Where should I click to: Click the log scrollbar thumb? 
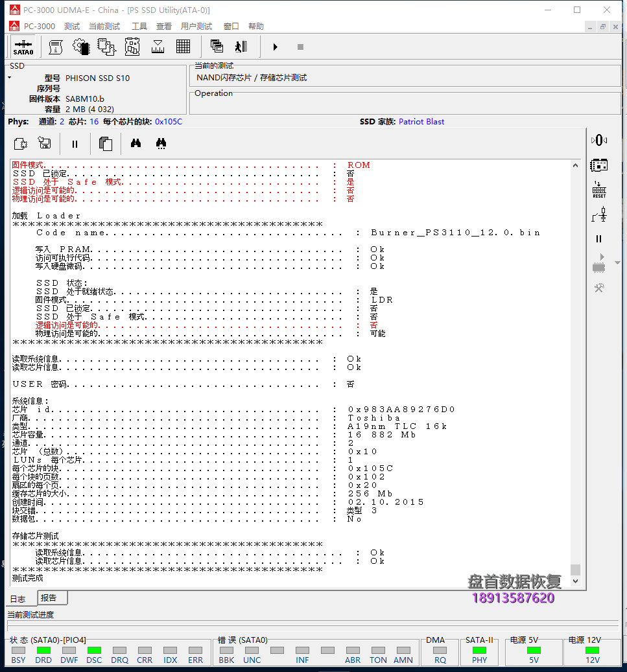pos(575,569)
